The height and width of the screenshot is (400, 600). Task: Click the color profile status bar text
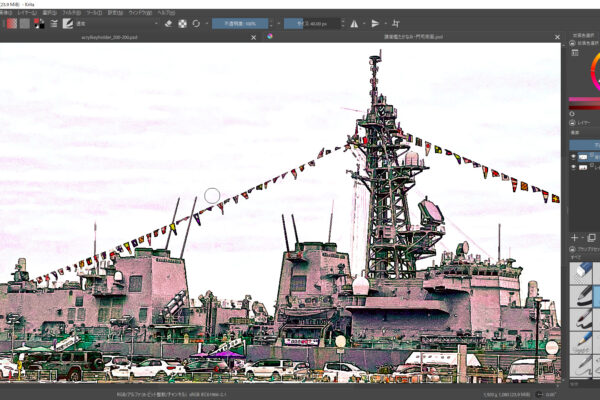(171, 394)
